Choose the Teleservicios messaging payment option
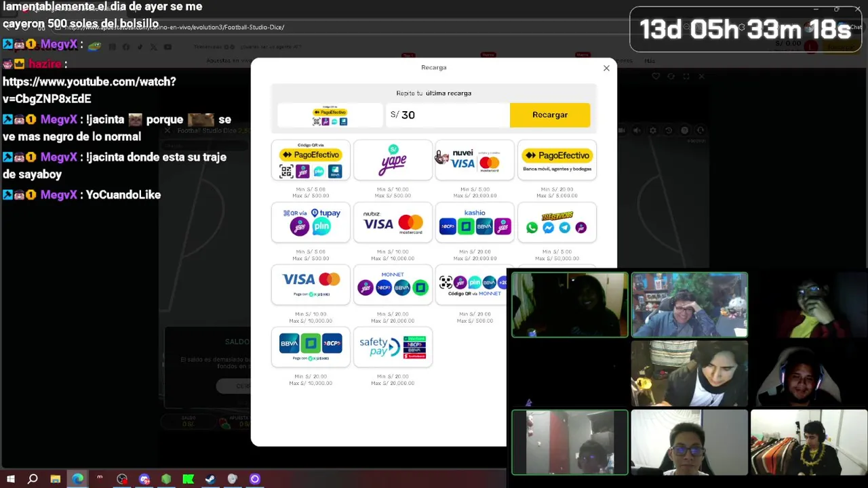This screenshot has height=488, width=868. pyautogui.click(x=557, y=222)
